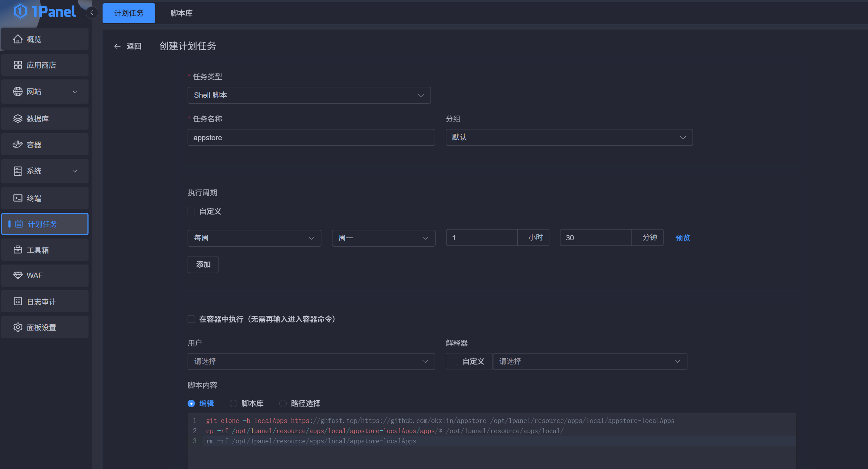Image resolution: width=868 pixels, height=469 pixels.
Task: Open 面板设置 via its gear icon
Action: [18, 327]
